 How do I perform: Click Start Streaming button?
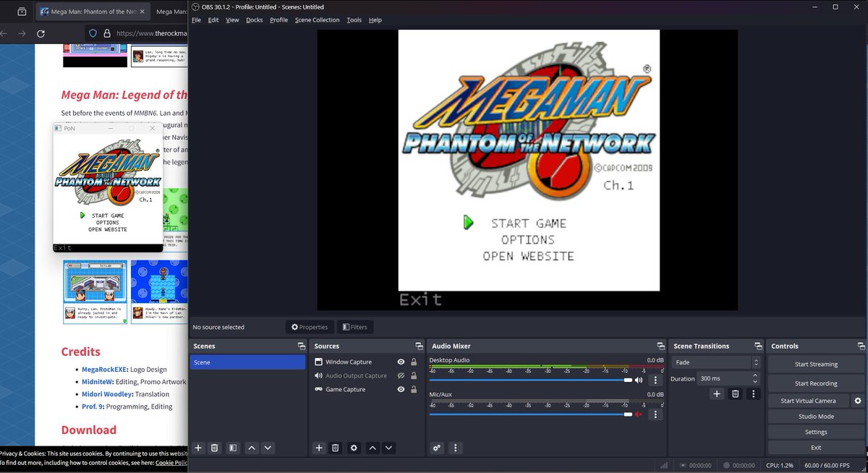point(816,365)
